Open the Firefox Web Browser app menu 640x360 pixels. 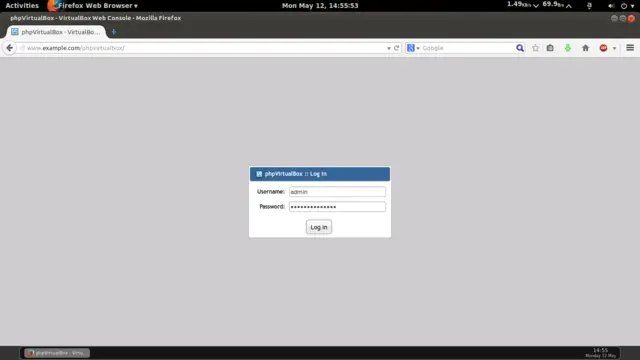92,6
